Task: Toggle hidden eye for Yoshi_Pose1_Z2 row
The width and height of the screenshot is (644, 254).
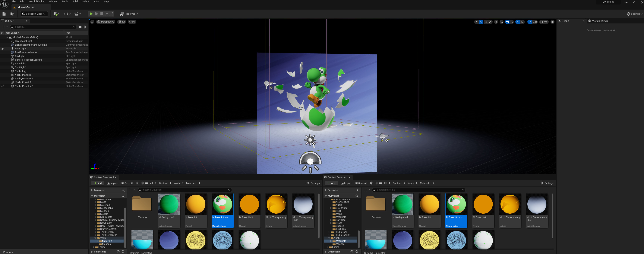Action: tap(2, 86)
